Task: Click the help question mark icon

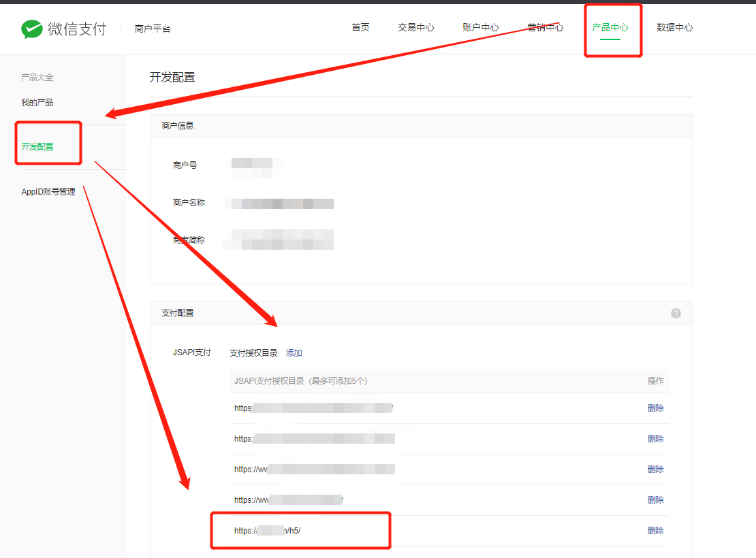Action: click(676, 313)
